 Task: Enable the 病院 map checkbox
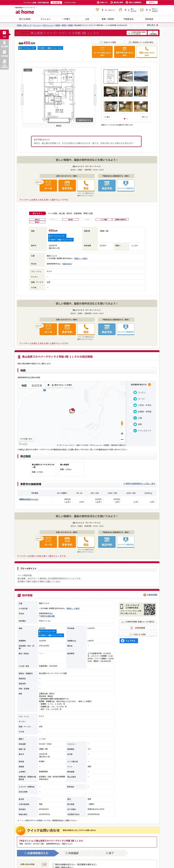pos(130,424)
